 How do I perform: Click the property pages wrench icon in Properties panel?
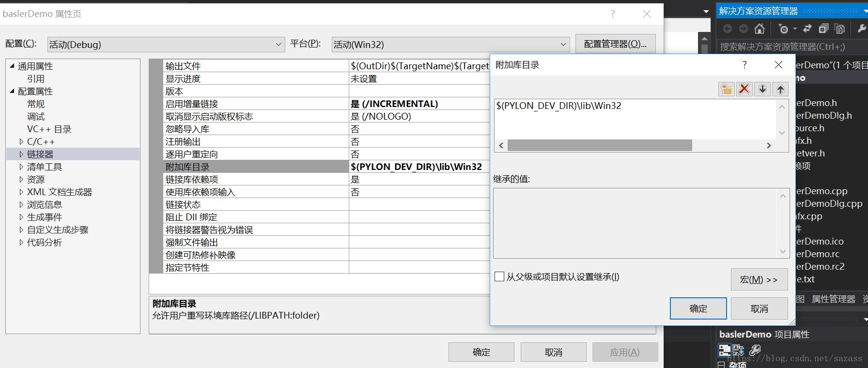pyautogui.click(x=755, y=350)
